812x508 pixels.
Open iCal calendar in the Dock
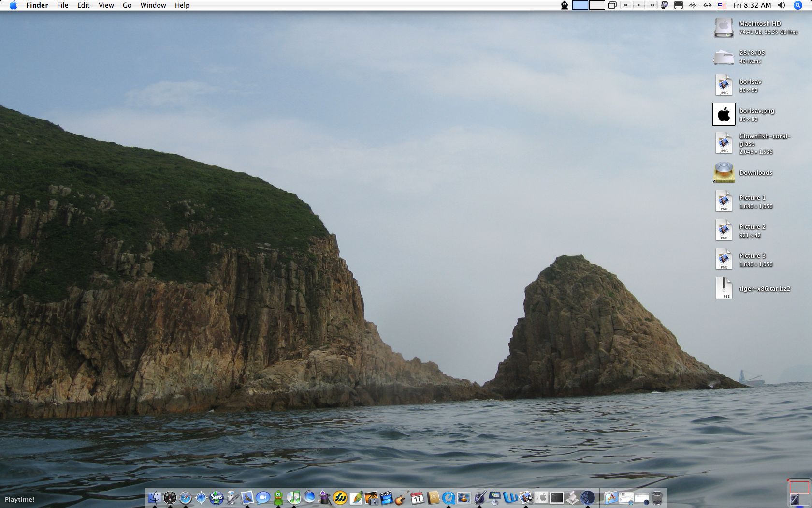pos(417,497)
